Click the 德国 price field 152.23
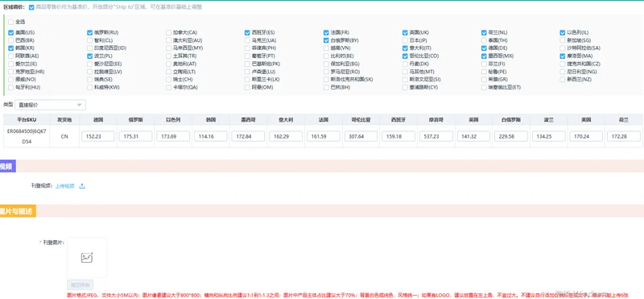The height and width of the screenshot is (299, 644). coord(97,136)
